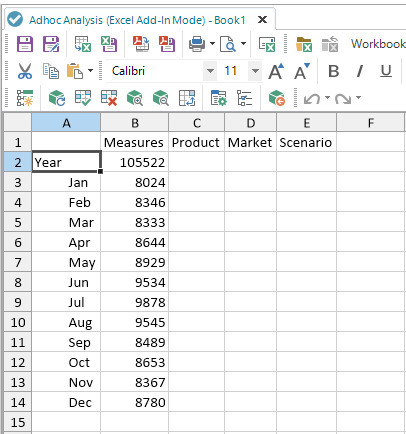Select the Product cell
Viewport: 406px width, 434px height.
(x=197, y=142)
